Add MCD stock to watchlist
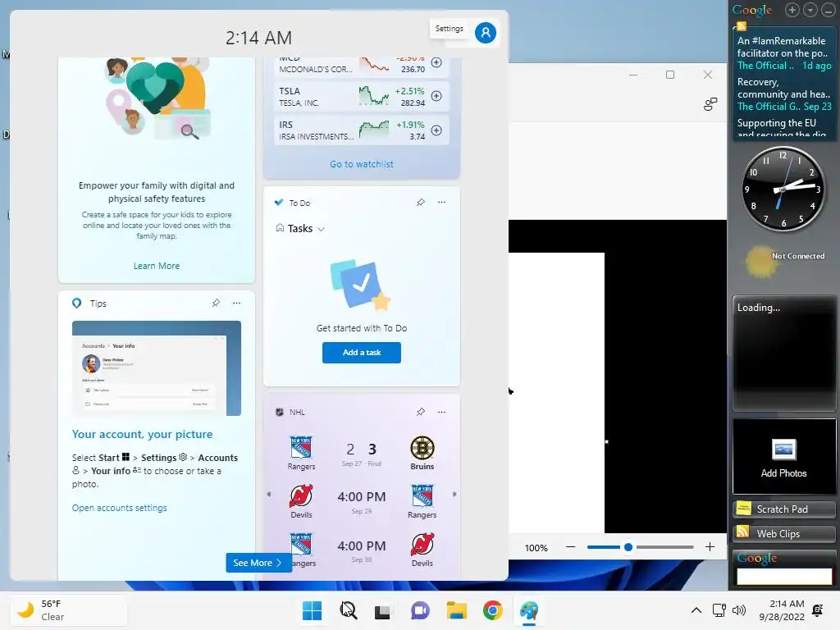This screenshot has height=630, width=840. coord(436,62)
